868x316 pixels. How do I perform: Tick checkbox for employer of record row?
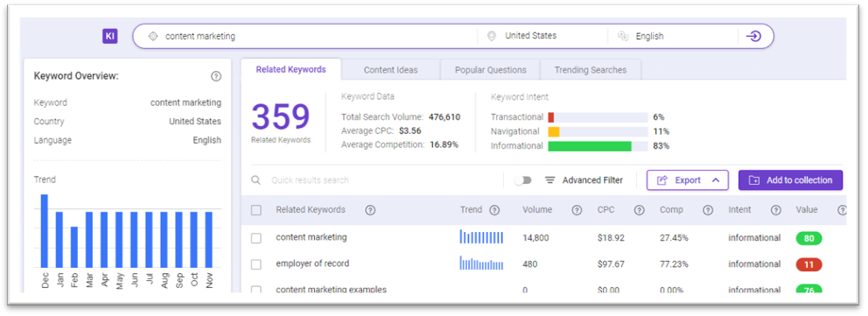click(x=255, y=264)
